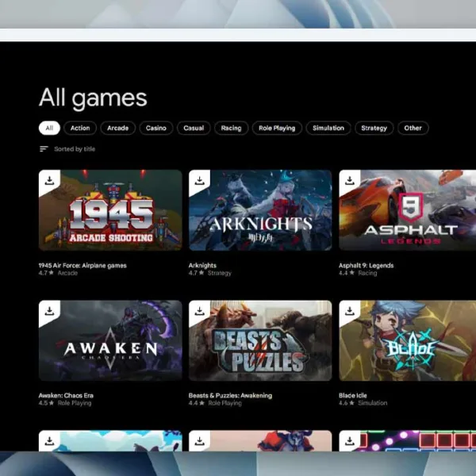
Task: Click download icon on Beasts & Puzzles card
Action: pyautogui.click(x=199, y=311)
